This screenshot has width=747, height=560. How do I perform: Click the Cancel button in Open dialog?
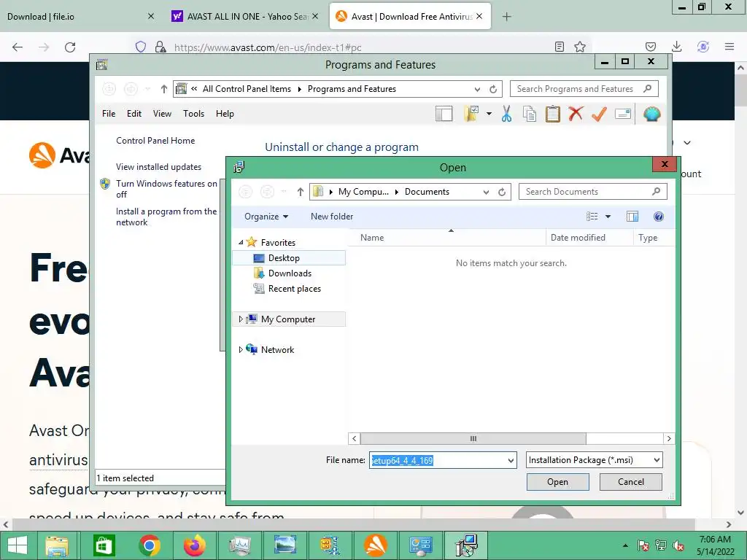pyautogui.click(x=631, y=482)
